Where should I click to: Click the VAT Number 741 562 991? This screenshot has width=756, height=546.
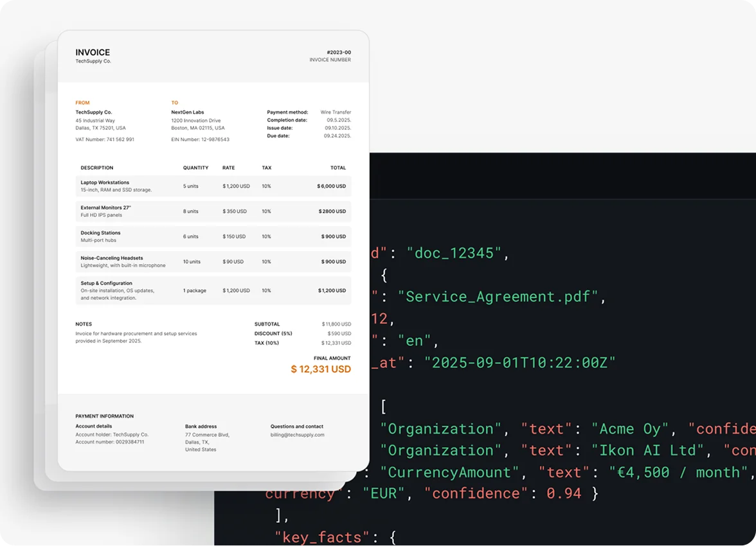pos(105,139)
